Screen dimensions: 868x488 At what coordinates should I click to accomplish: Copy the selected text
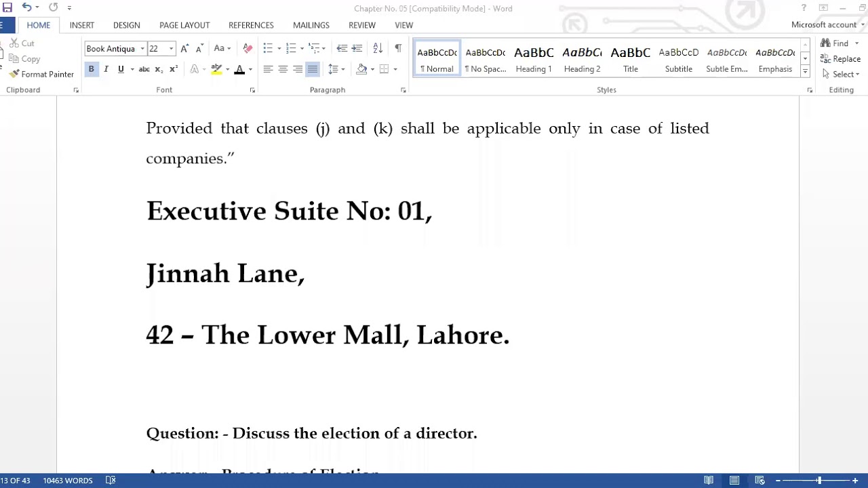click(x=24, y=59)
